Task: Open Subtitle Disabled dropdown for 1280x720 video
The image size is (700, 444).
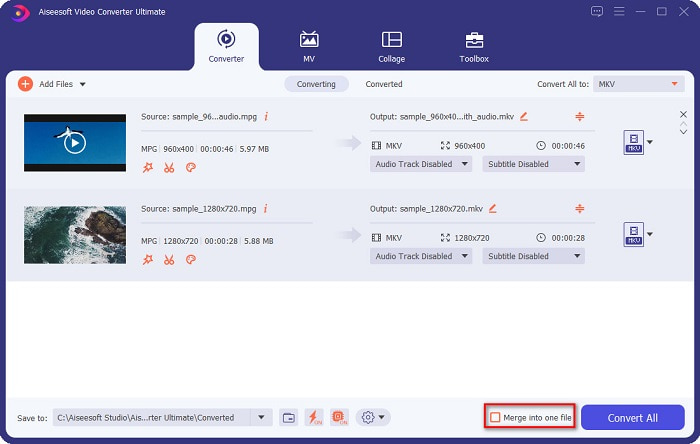Action: coord(533,256)
